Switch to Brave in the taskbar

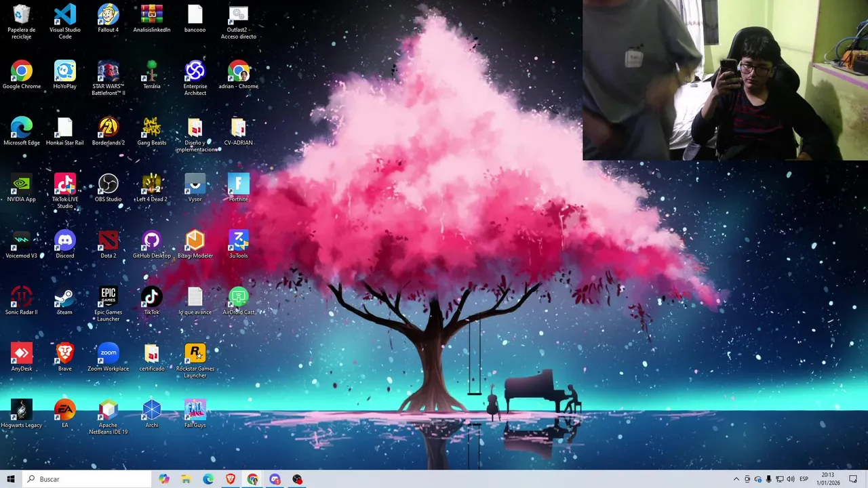coord(231,479)
